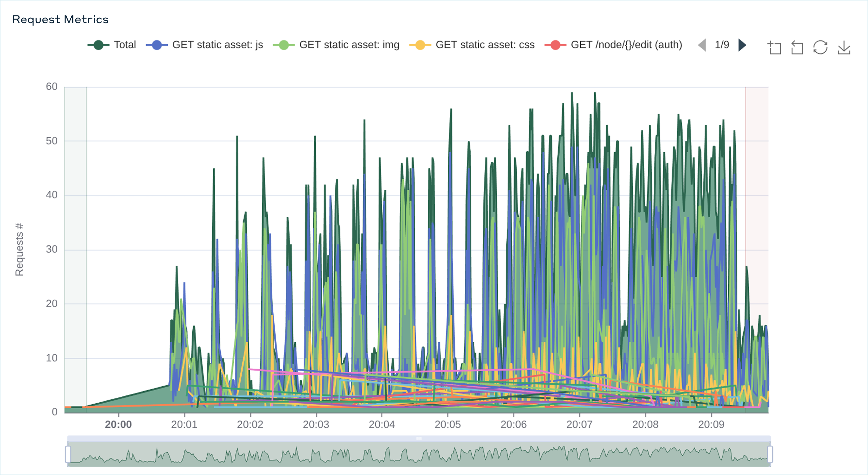Image resolution: width=868 pixels, height=475 pixels.
Task: Click the greyed previous legend page arrow
Action: tap(702, 45)
